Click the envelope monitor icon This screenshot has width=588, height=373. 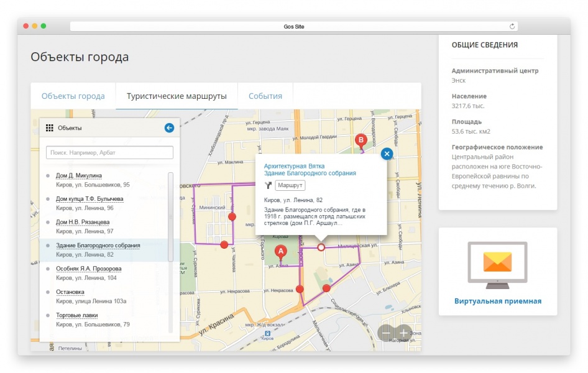tap(497, 265)
